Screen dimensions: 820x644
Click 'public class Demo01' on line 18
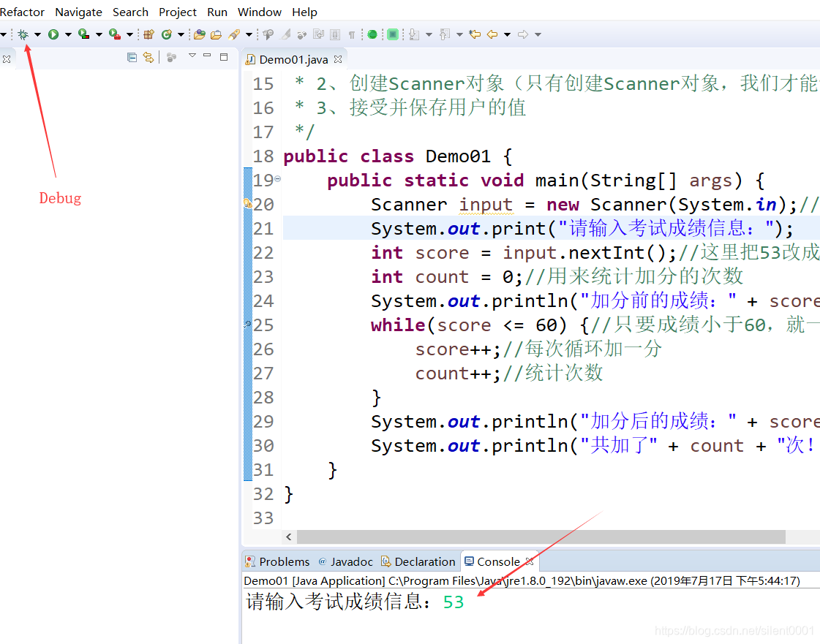(x=387, y=156)
